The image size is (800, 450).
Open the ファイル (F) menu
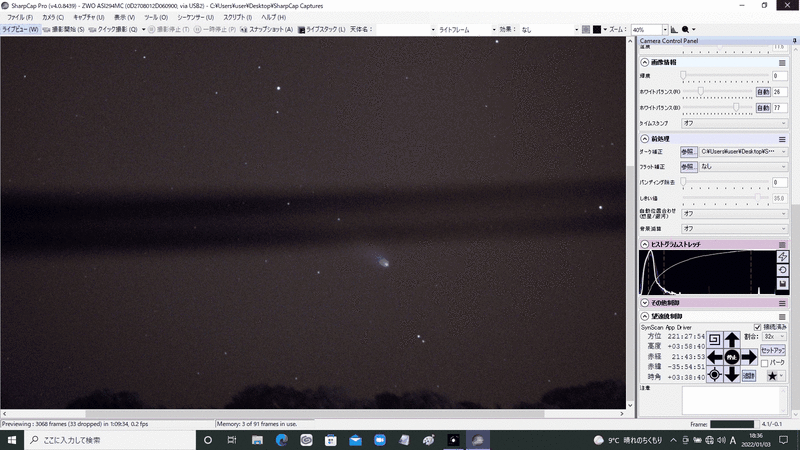click(x=20, y=17)
